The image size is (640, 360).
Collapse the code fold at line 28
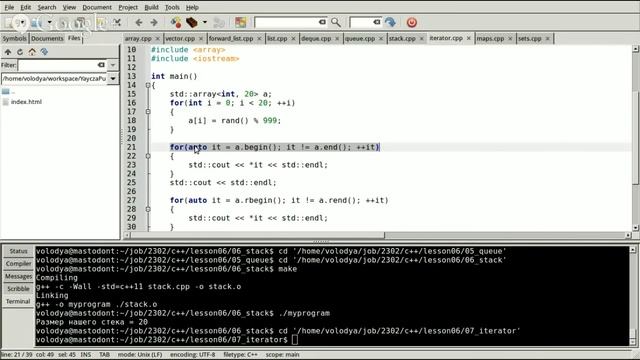coord(148,209)
